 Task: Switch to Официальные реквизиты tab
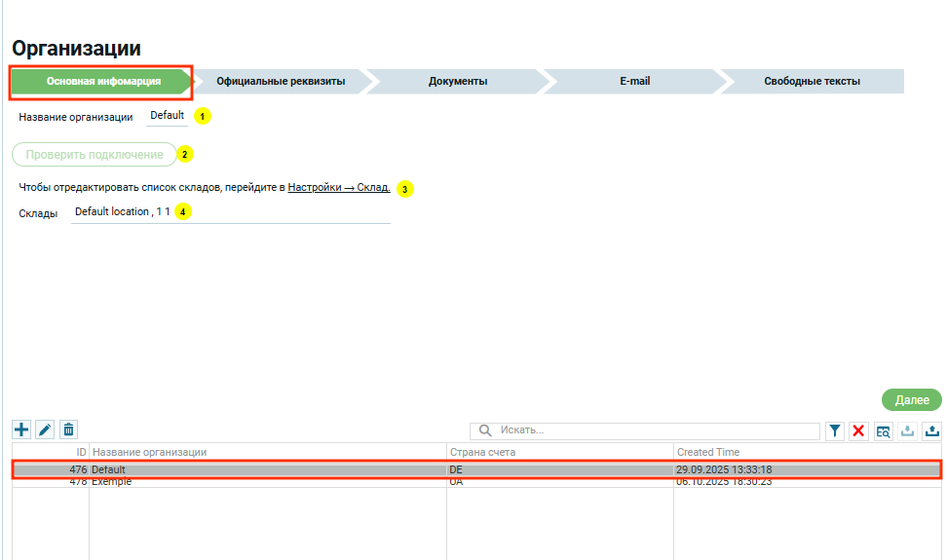click(x=281, y=82)
